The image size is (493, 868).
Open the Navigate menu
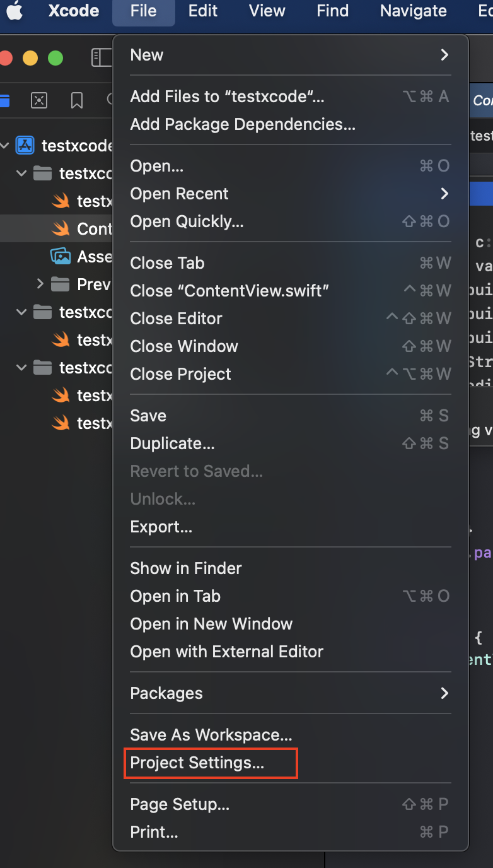point(414,11)
